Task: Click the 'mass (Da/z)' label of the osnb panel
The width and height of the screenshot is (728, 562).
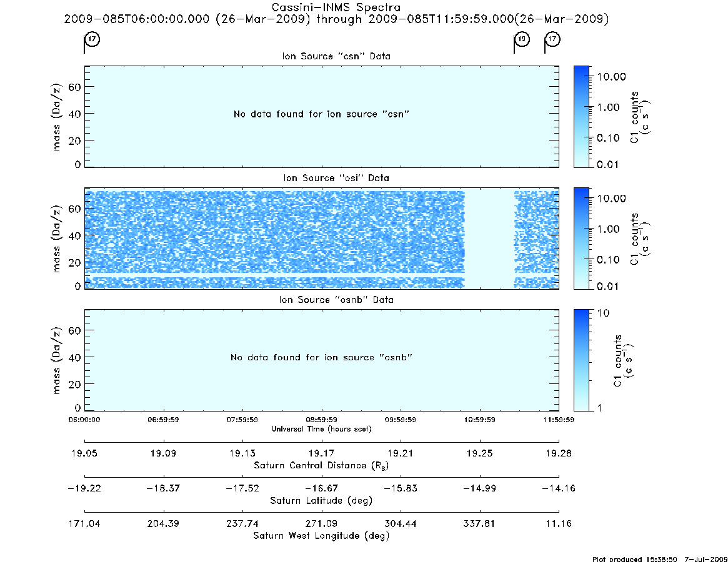Action: (57, 360)
